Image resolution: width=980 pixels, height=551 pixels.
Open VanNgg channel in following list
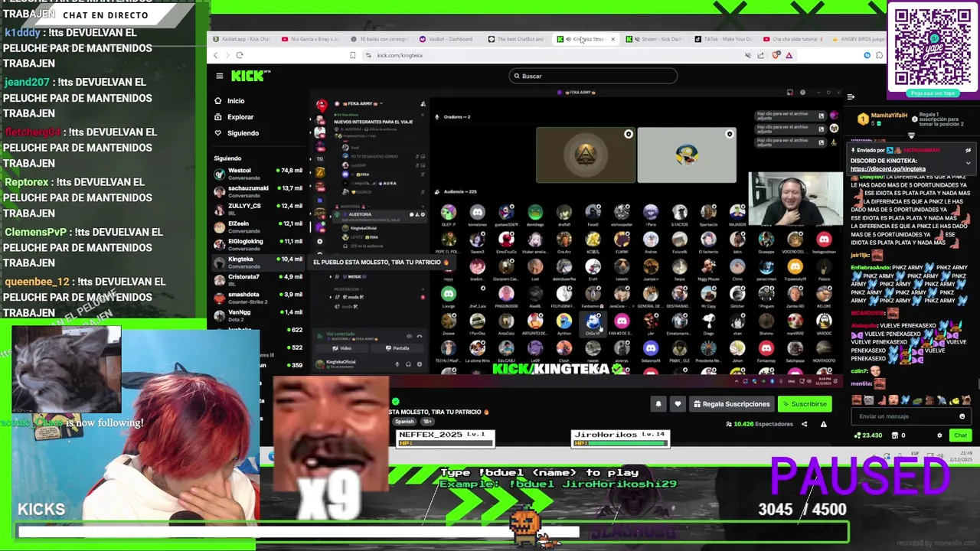(x=259, y=315)
